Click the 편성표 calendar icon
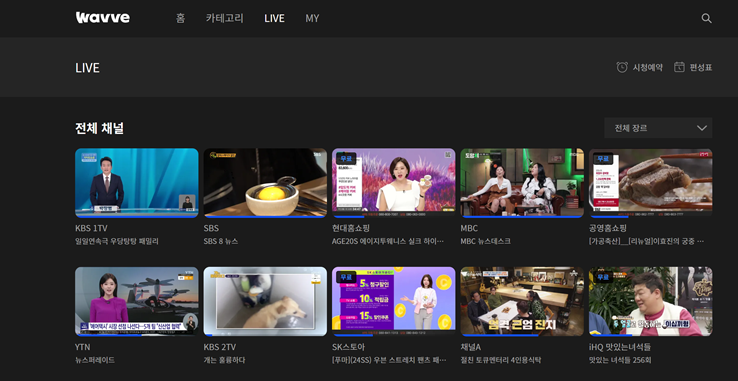 (x=679, y=67)
